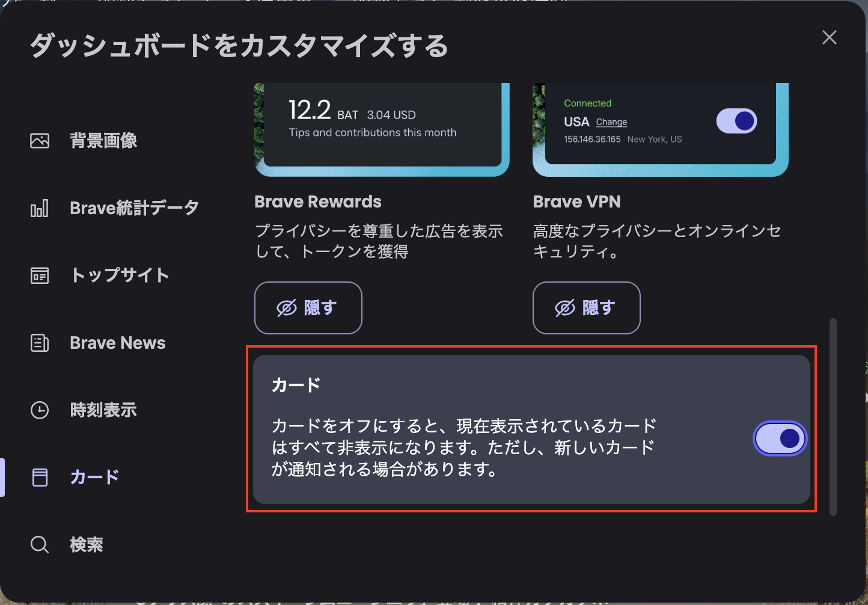Click the crossed-eye icon under Brave Rewards

pyautogui.click(x=287, y=308)
